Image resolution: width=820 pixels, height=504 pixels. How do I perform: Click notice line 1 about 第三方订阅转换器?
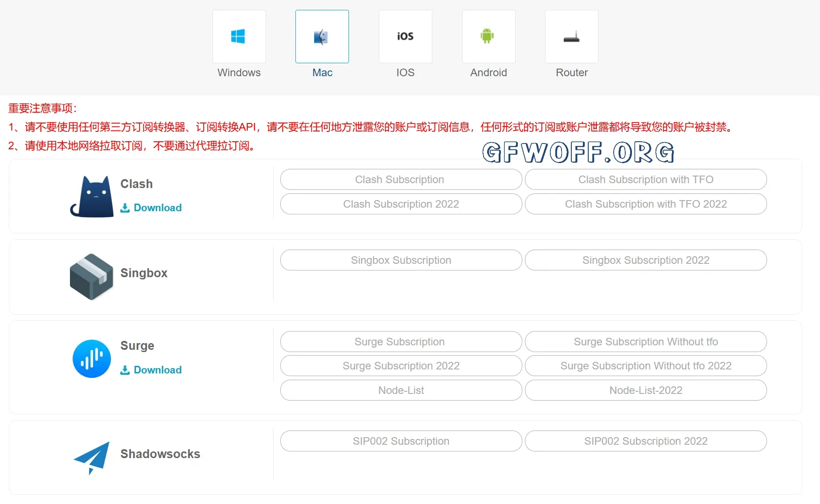point(371,127)
